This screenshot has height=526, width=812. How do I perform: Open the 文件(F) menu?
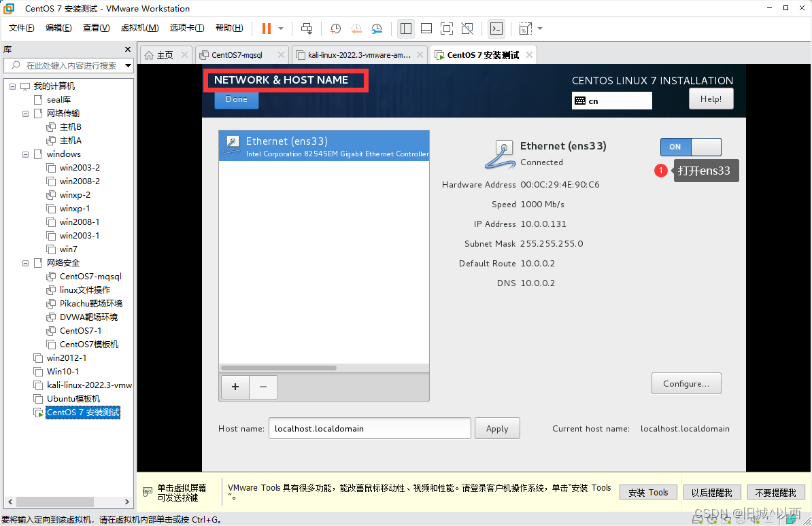tap(21, 28)
